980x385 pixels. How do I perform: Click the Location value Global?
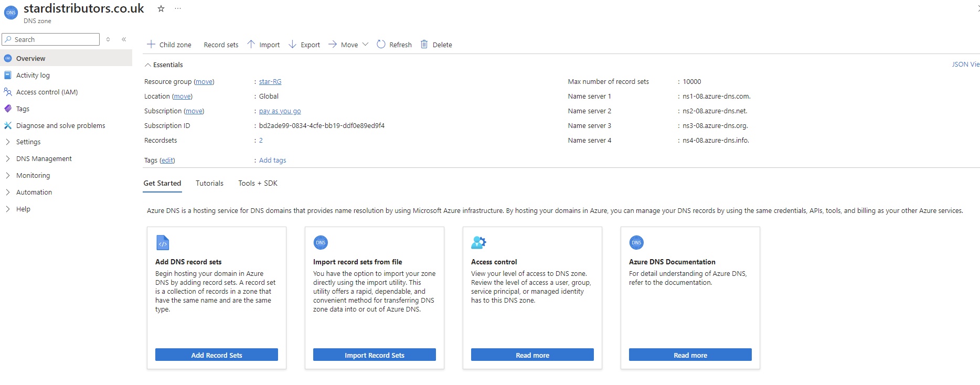click(269, 96)
